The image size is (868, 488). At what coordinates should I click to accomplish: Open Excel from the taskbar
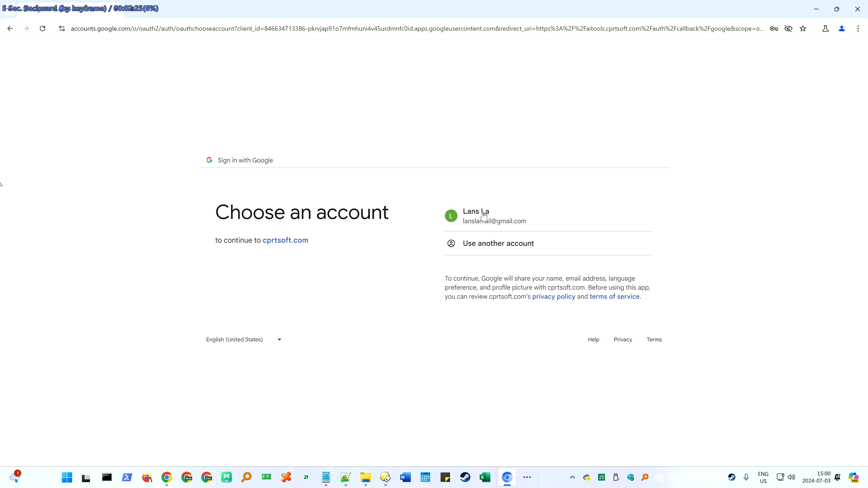coord(485,477)
